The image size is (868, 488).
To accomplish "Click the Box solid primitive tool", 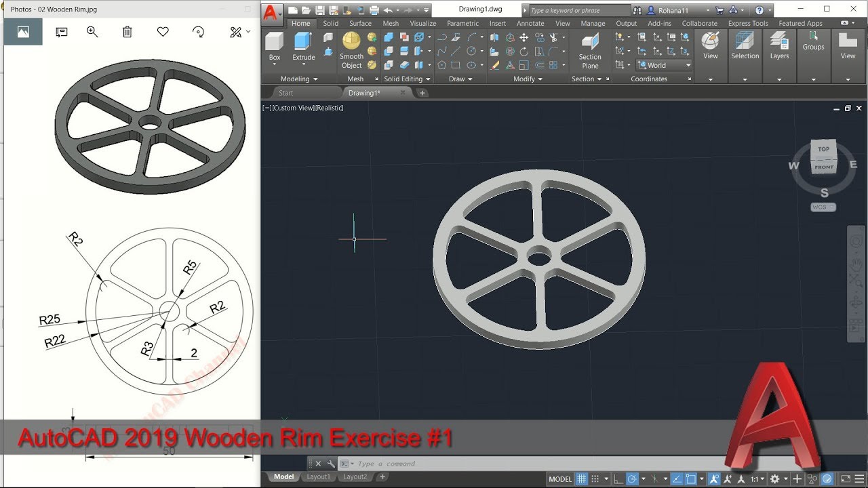I will (275, 46).
